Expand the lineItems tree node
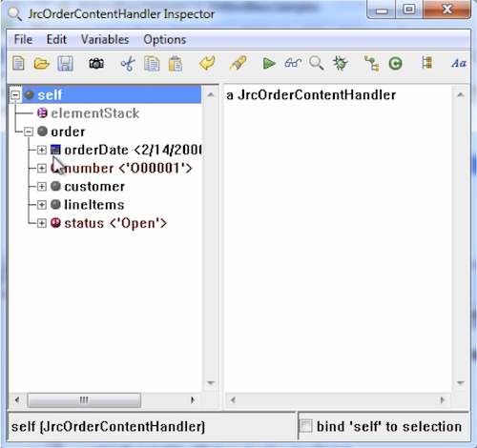The height and width of the screenshot is (448, 477). click(42, 205)
